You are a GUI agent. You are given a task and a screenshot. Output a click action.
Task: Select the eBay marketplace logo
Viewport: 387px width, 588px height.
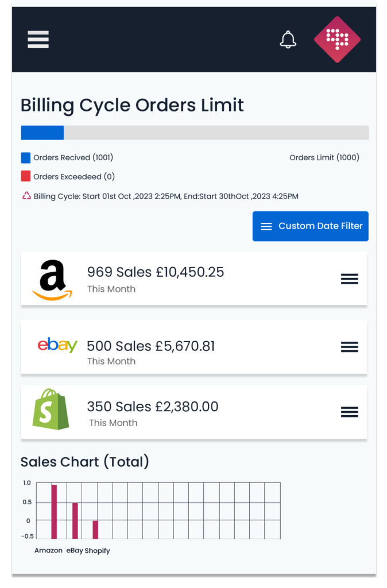pos(56,346)
